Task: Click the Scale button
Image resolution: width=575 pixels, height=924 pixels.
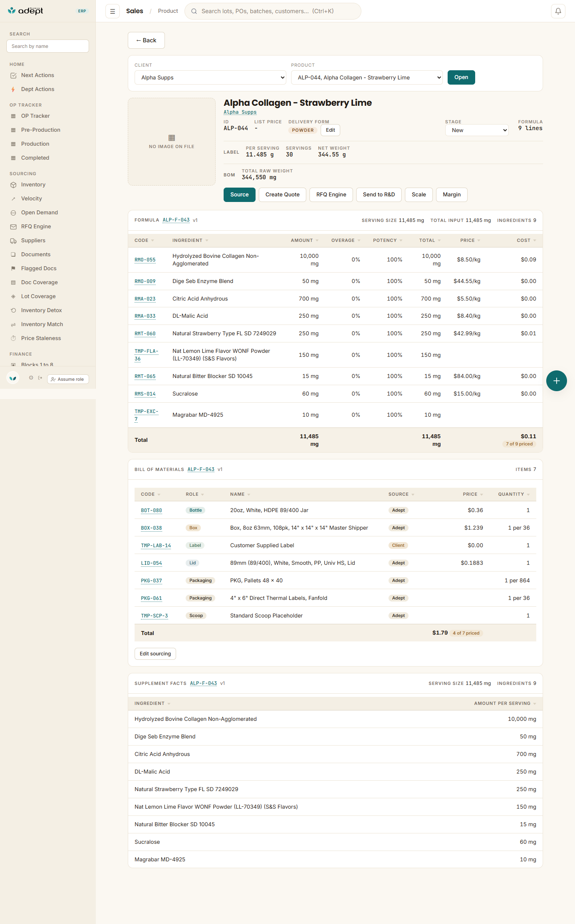Action: pyautogui.click(x=419, y=195)
